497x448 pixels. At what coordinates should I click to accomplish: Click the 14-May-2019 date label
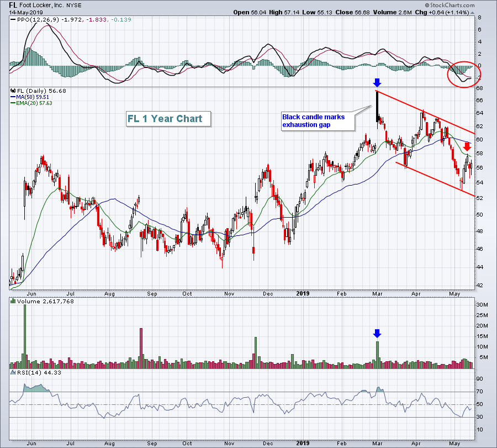26,13
